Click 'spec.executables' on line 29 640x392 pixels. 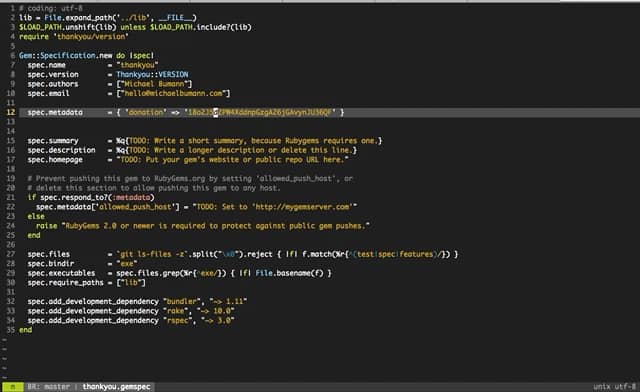point(61,273)
